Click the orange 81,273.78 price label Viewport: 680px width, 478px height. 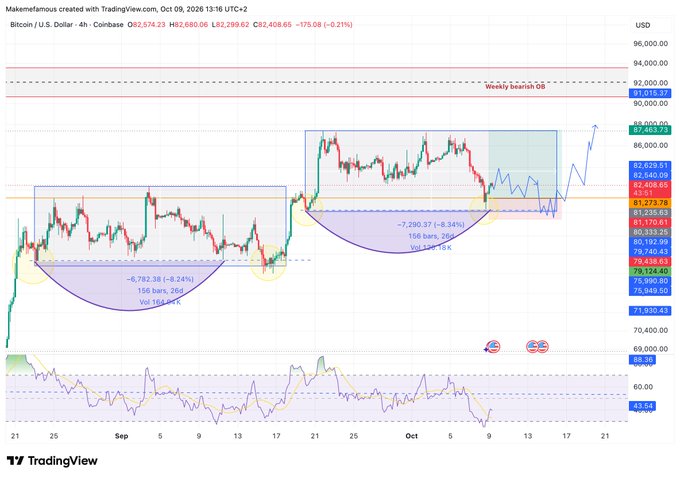click(650, 203)
